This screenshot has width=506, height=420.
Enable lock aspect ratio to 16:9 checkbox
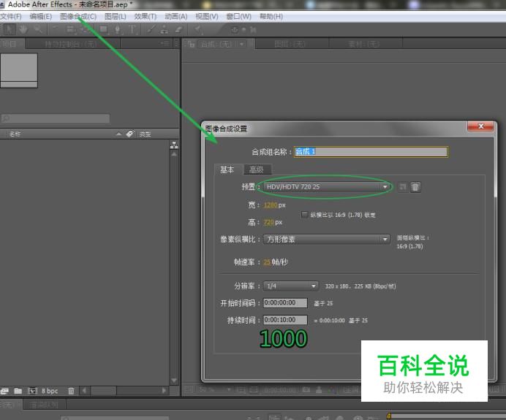[x=305, y=215]
